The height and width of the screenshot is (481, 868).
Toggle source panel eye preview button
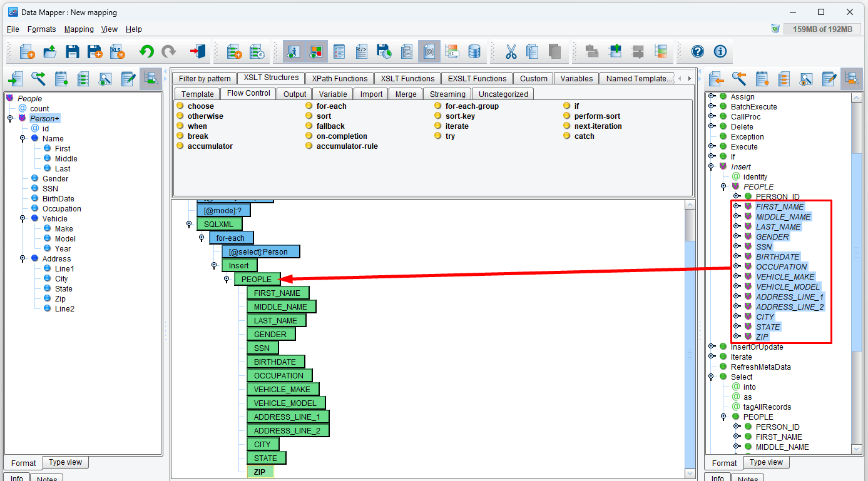(x=106, y=79)
